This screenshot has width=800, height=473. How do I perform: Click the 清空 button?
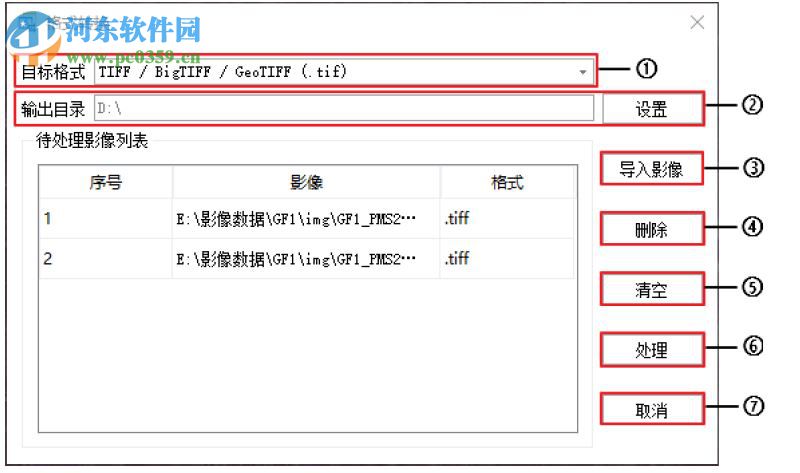[x=652, y=289]
